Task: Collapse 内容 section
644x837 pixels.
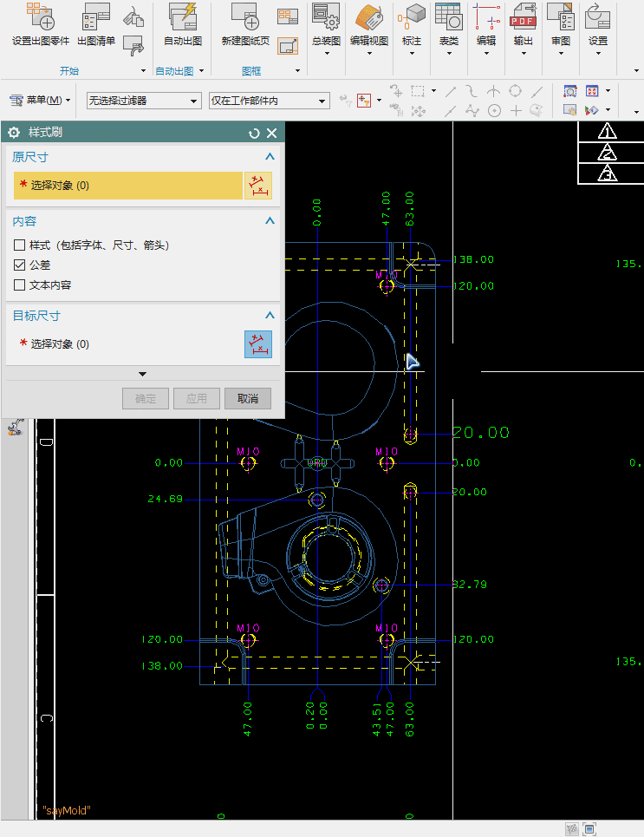Action: (270, 220)
